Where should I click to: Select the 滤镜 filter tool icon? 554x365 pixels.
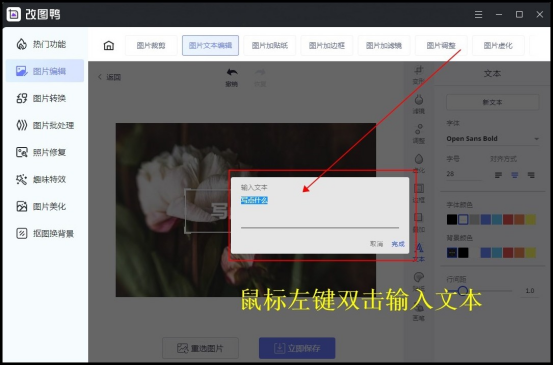coord(419,100)
